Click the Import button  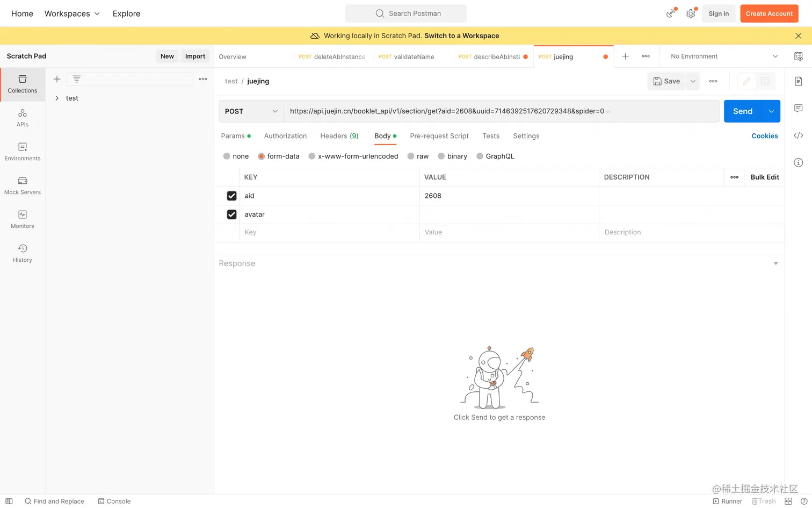pos(195,56)
